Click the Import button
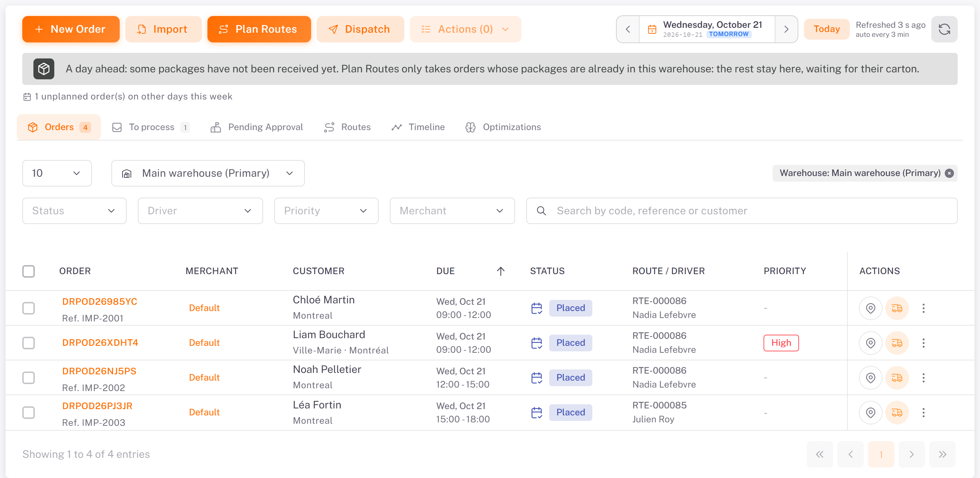The height and width of the screenshot is (478, 980). (163, 29)
